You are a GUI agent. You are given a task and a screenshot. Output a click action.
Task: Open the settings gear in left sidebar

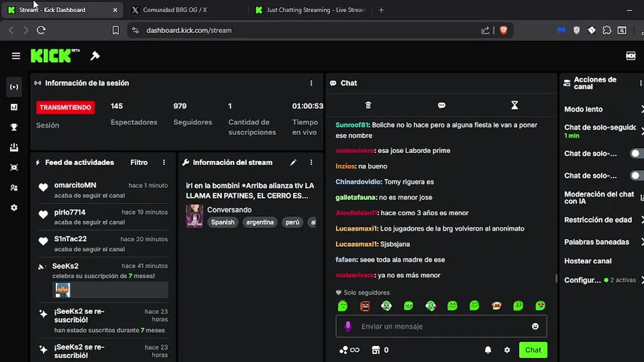[x=14, y=208]
